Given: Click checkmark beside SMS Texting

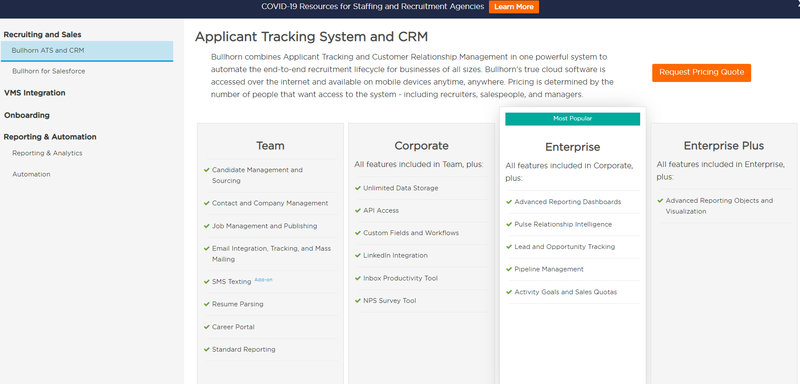Looking at the screenshot, I should point(207,281).
